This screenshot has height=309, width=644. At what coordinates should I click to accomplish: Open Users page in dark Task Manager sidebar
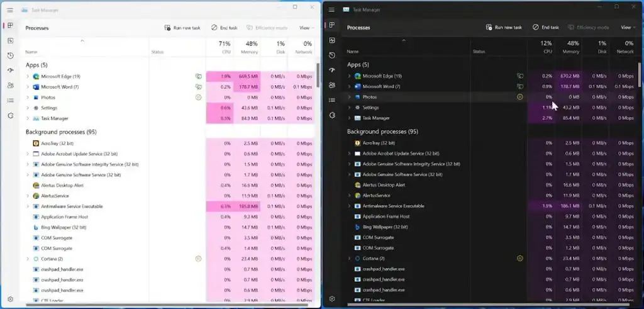(x=332, y=85)
